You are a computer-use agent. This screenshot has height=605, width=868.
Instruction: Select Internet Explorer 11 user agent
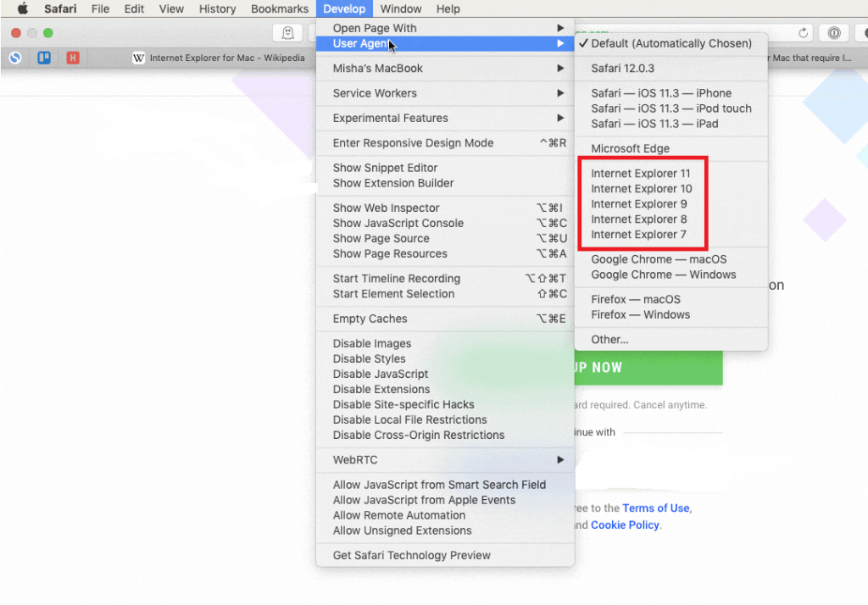click(671, 174)
